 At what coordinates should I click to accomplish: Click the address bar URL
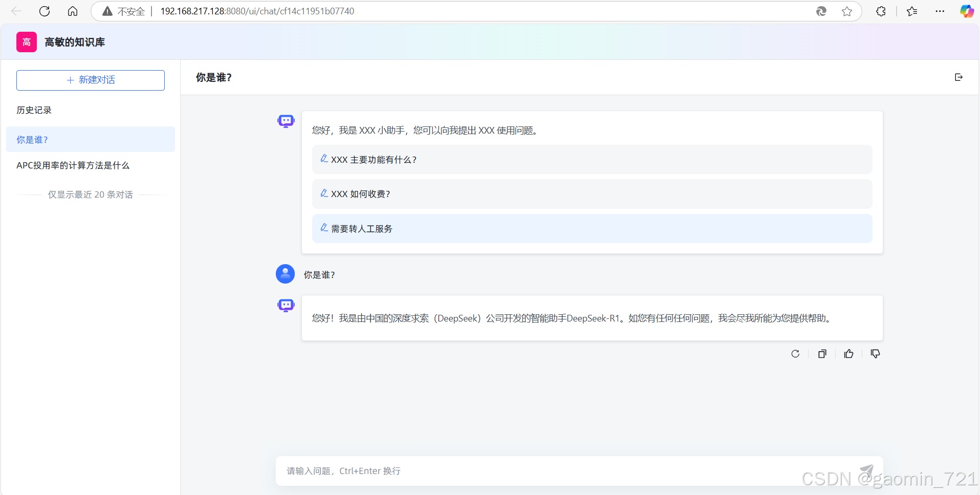point(257,11)
